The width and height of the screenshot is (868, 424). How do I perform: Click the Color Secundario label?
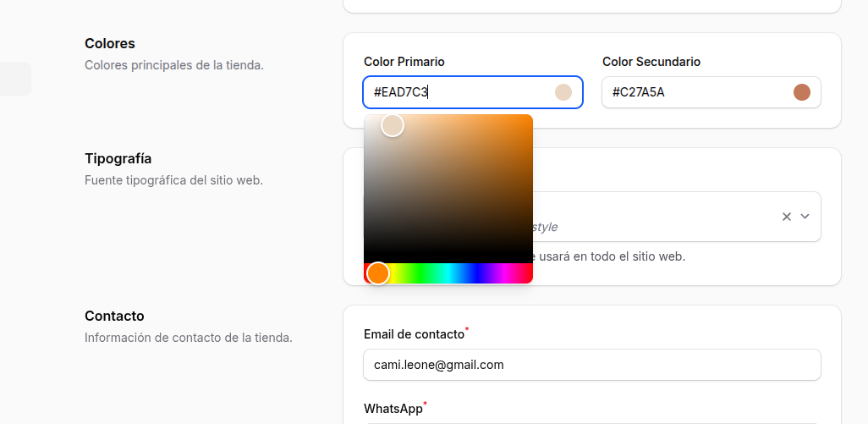pos(651,62)
